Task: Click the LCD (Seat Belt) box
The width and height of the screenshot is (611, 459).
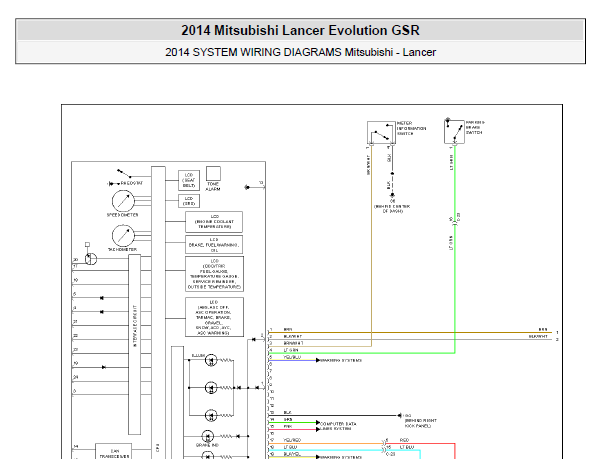Action: pos(189,180)
